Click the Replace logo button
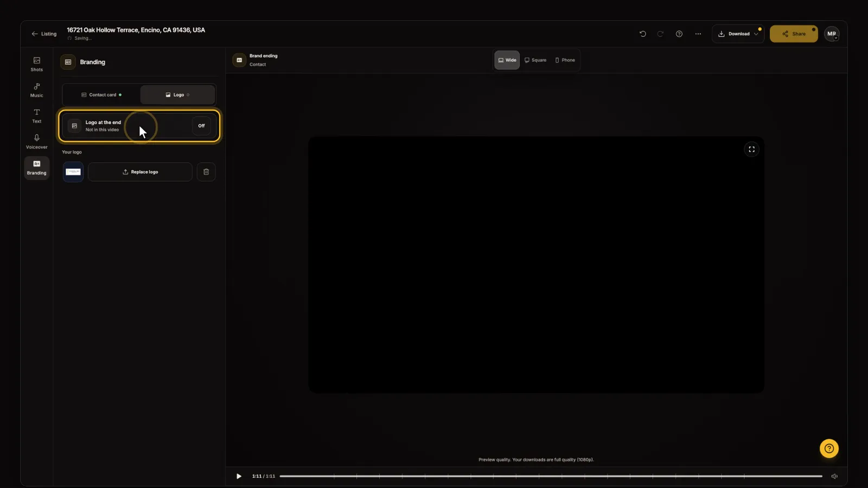Screen dimensions: 868x488 tap(140, 172)
